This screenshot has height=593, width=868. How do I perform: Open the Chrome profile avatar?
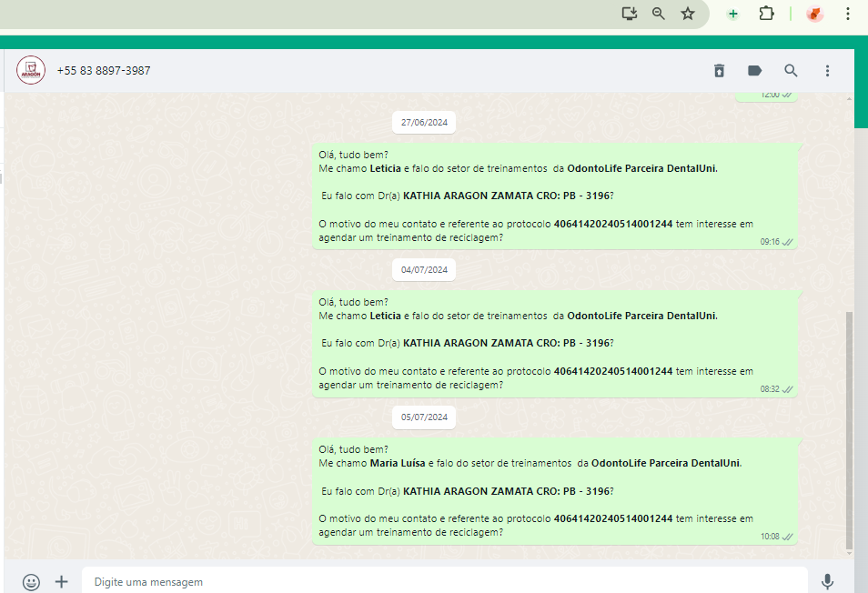click(x=815, y=14)
